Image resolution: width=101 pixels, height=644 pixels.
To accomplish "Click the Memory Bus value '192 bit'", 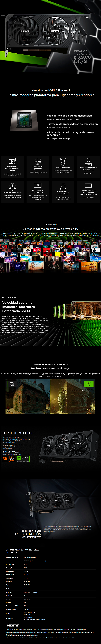I will click(26, 578).
